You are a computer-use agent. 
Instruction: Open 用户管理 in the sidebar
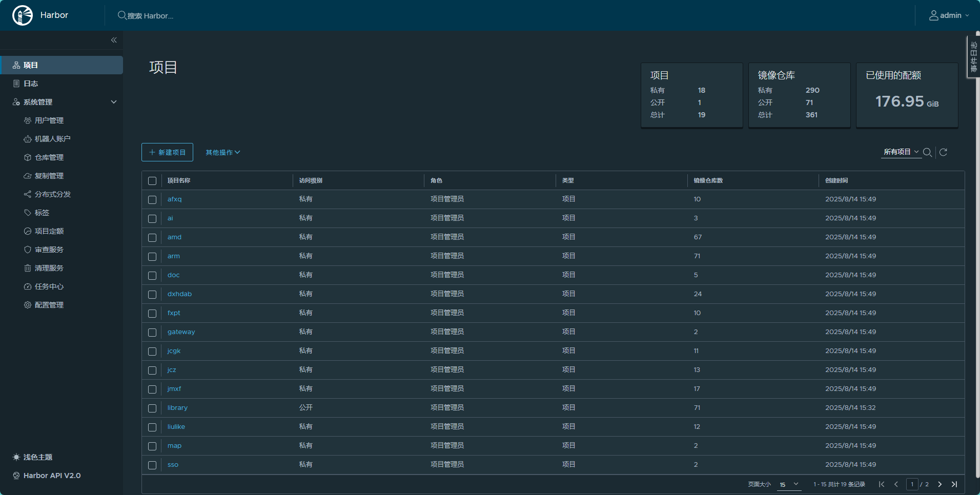(49, 120)
